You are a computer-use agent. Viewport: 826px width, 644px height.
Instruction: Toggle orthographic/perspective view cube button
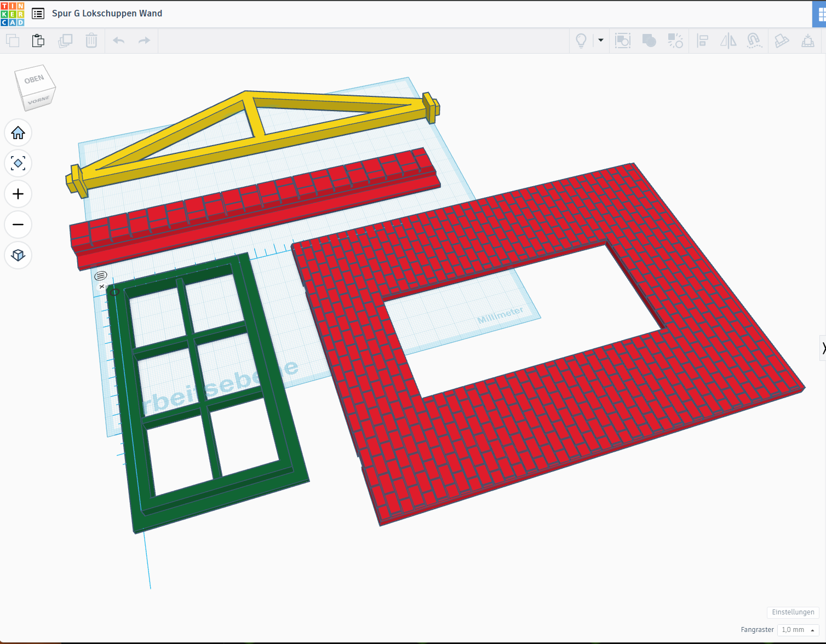click(x=18, y=255)
